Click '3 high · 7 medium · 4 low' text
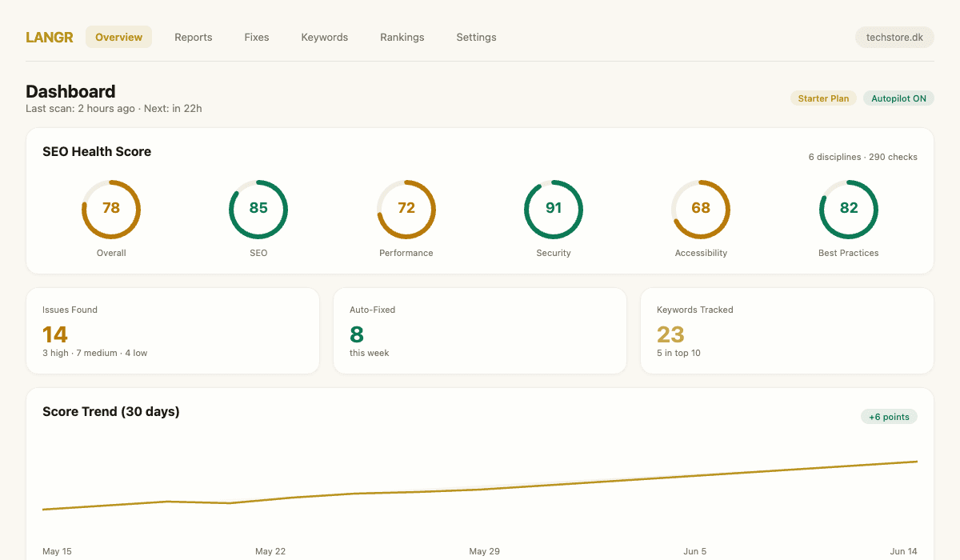 (x=94, y=353)
